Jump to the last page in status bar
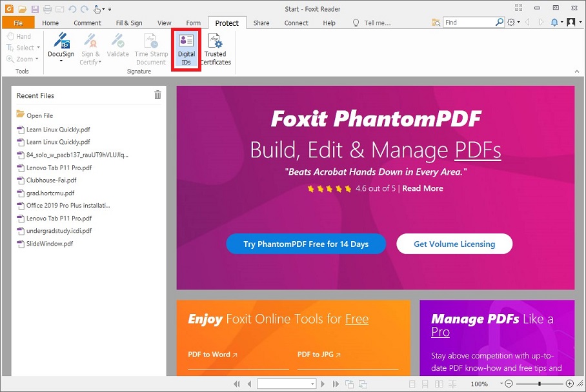This screenshot has height=392, width=586. (336, 384)
